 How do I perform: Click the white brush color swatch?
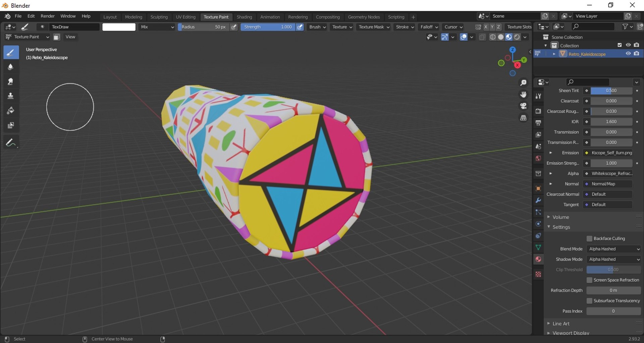119,27
